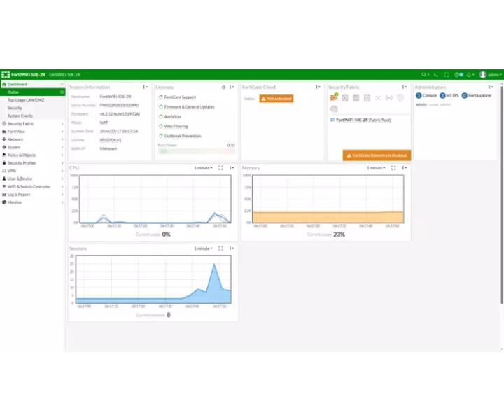The width and height of the screenshot is (504, 420).
Task: Expand Security Profiles sidebar menu
Action: pyautogui.click(x=32, y=163)
